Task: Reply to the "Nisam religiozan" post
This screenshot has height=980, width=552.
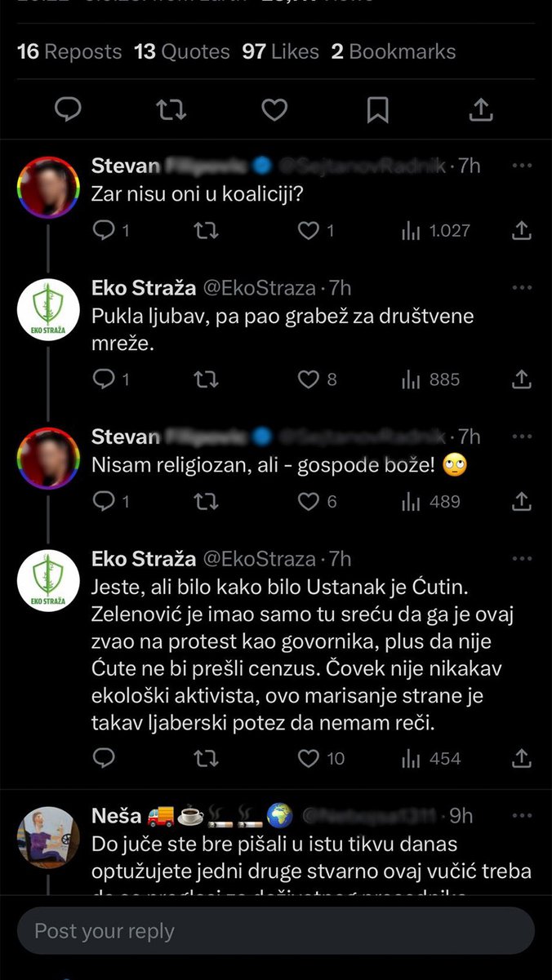Action: (x=104, y=502)
